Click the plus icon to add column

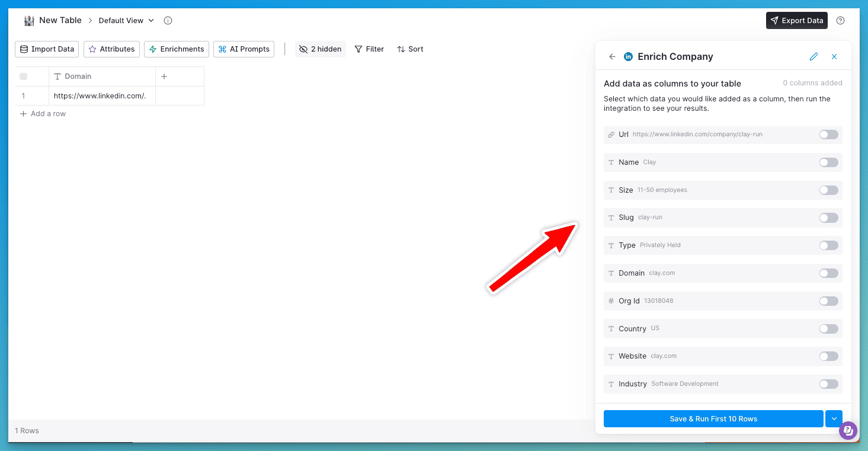[x=164, y=76]
